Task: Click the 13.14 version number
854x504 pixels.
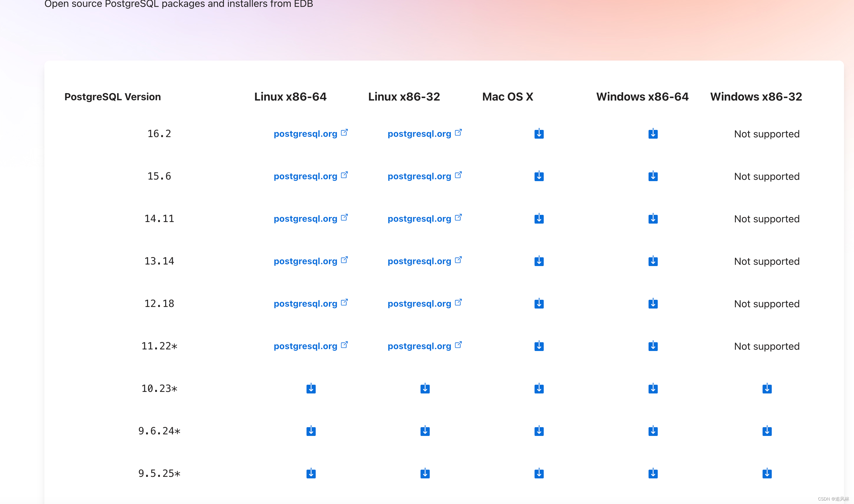Action: point(159,261)
